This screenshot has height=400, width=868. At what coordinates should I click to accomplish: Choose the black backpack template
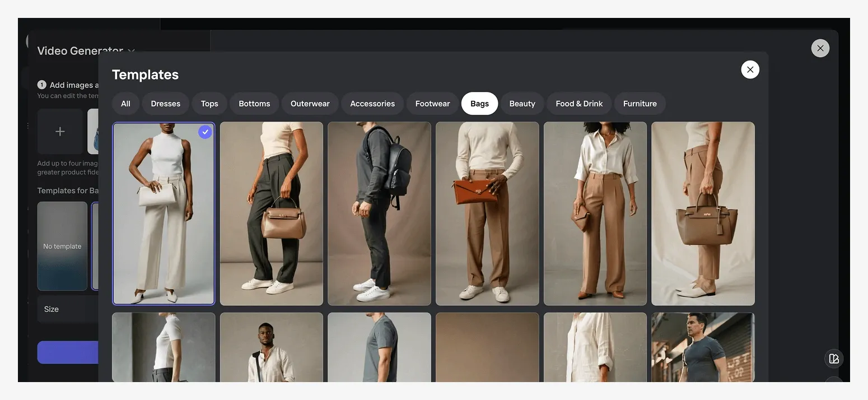[x=379, y=213]
